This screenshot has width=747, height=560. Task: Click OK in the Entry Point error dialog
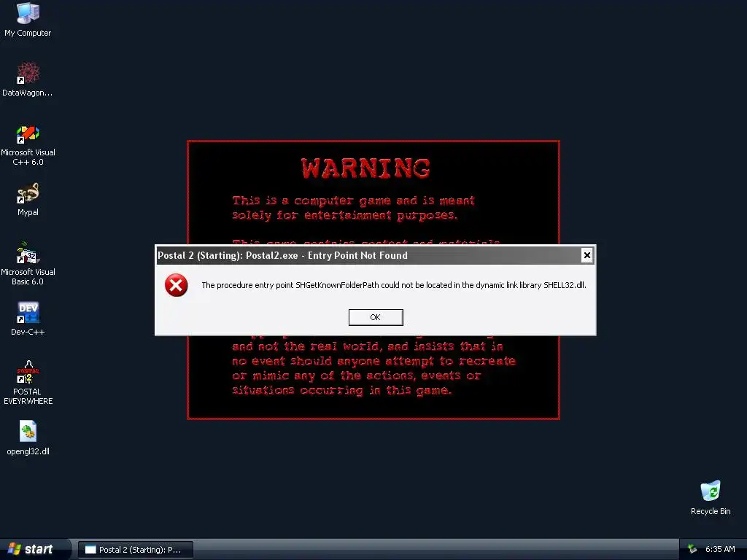coord(376,317)
